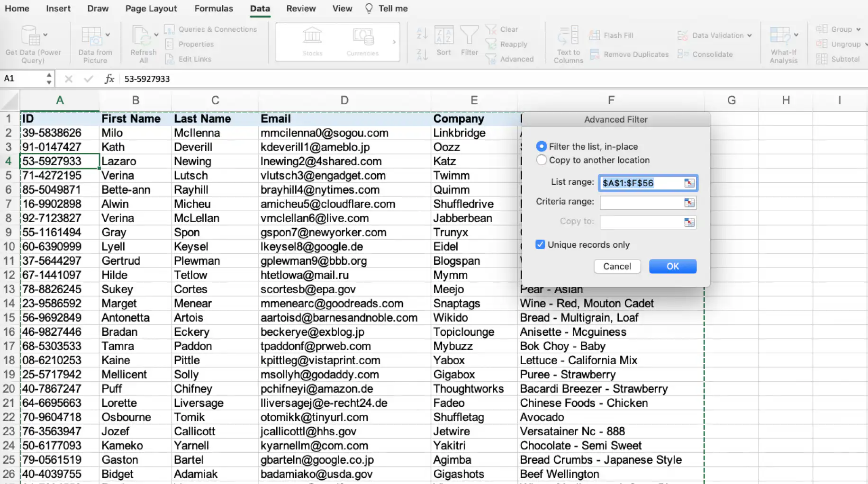Image resolution: width=868 pixels, height=484 pixels.
Task: Sort ascending A to Z
Action: point(422,34)
